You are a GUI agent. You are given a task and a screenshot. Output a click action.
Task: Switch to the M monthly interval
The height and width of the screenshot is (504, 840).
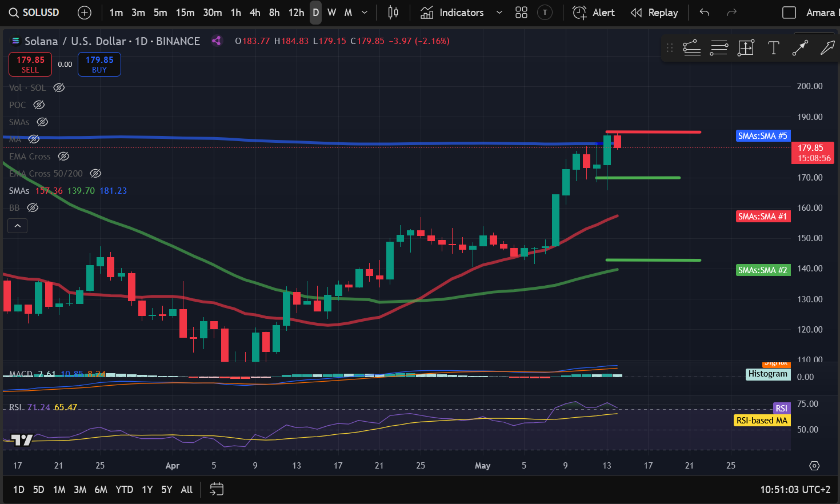348,13
